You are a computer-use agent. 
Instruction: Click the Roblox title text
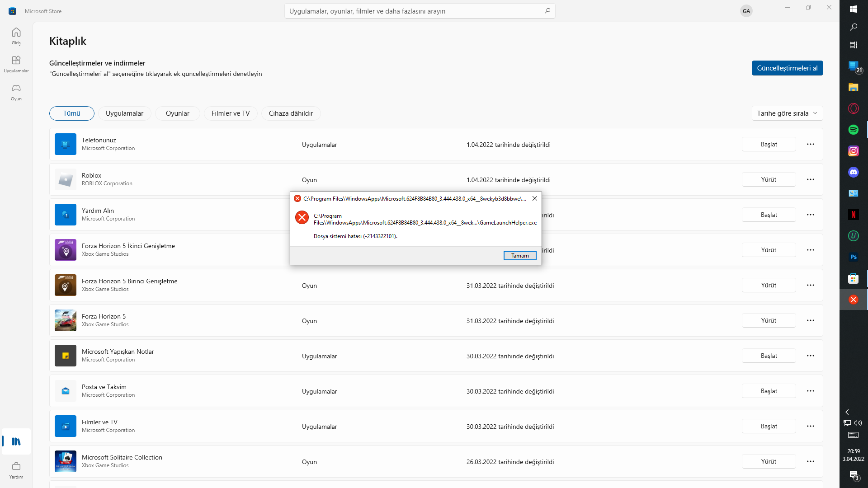click(91, 175)
